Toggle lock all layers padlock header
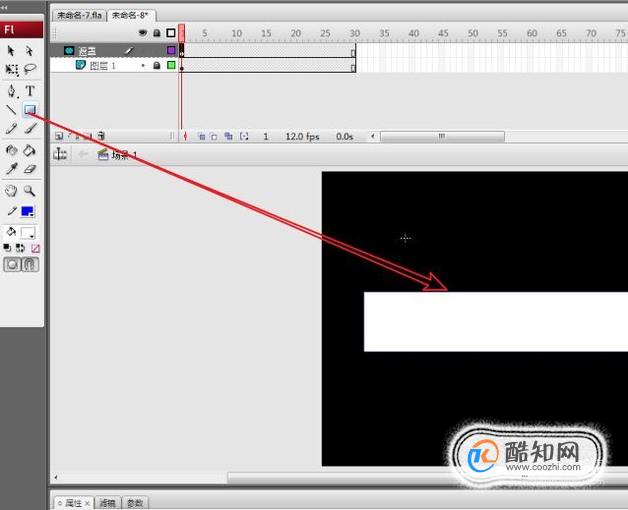The height and width of the screenshot is (510, 628). (x=157, y=33)
